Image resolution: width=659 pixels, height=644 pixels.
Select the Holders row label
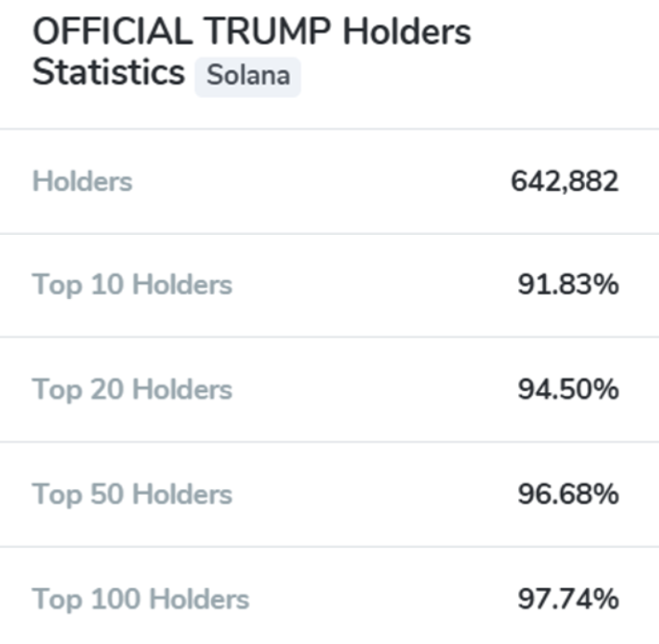click(x=82, y=181)
